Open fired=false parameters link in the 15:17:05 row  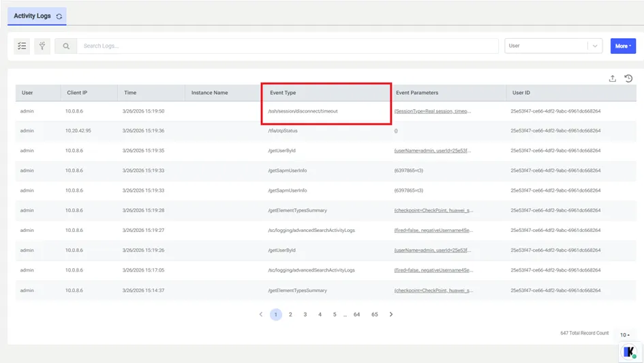pyautogui.click(x=433, y=270)
